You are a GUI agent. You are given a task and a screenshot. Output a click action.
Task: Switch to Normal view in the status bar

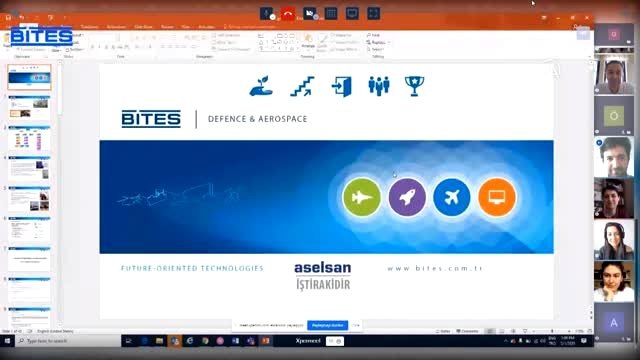(491, 331)
